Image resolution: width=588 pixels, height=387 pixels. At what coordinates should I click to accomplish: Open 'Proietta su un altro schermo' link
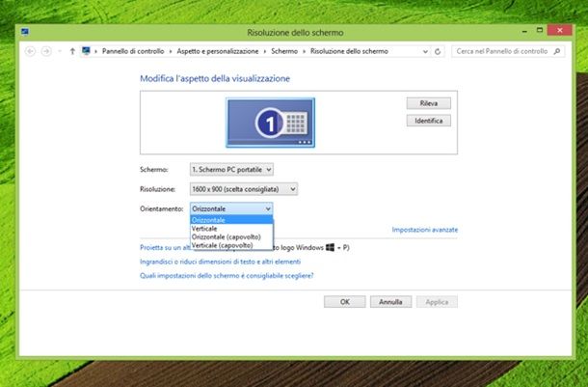click(x=166, y=247)
